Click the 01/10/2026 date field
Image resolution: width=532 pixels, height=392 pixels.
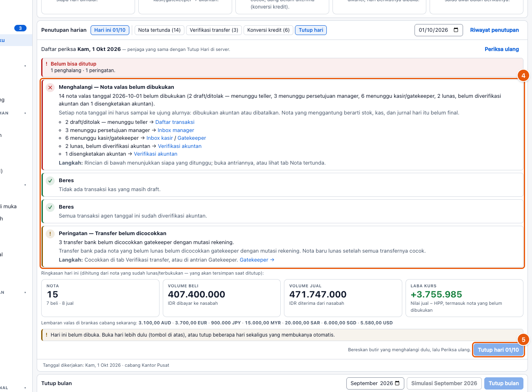click(x=439, y=30)
